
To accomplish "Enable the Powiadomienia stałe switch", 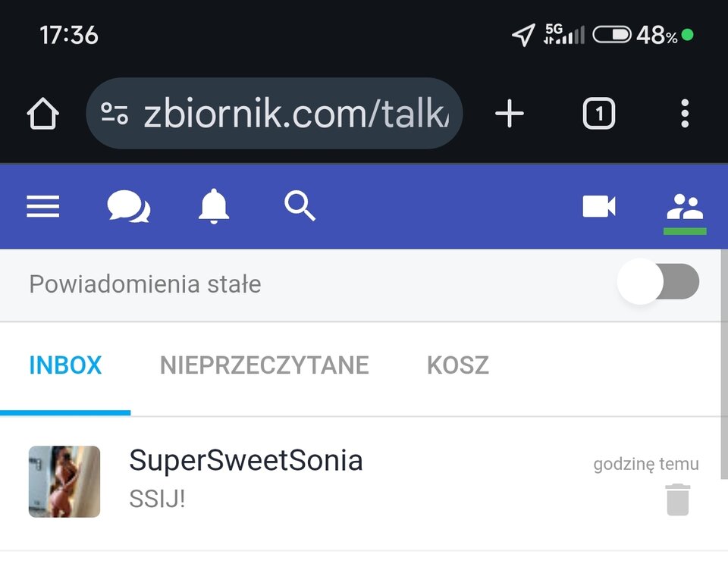I will tap(658, 282).
